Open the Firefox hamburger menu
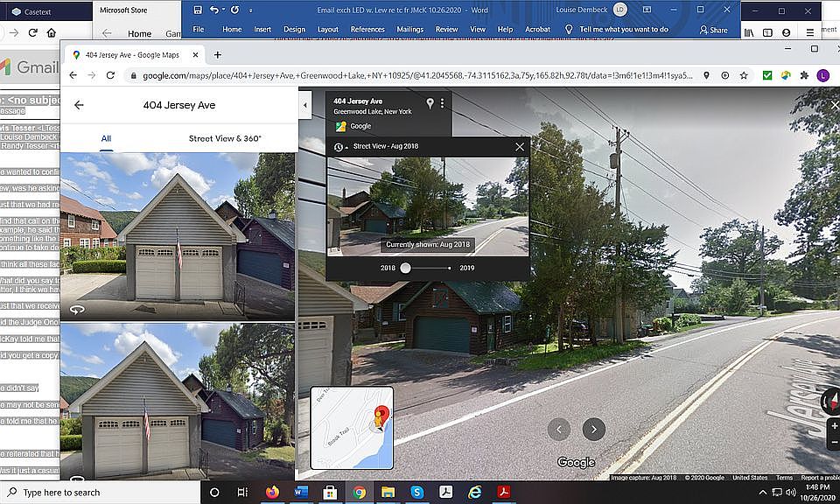The image size is (840, 504). point(810,32)
